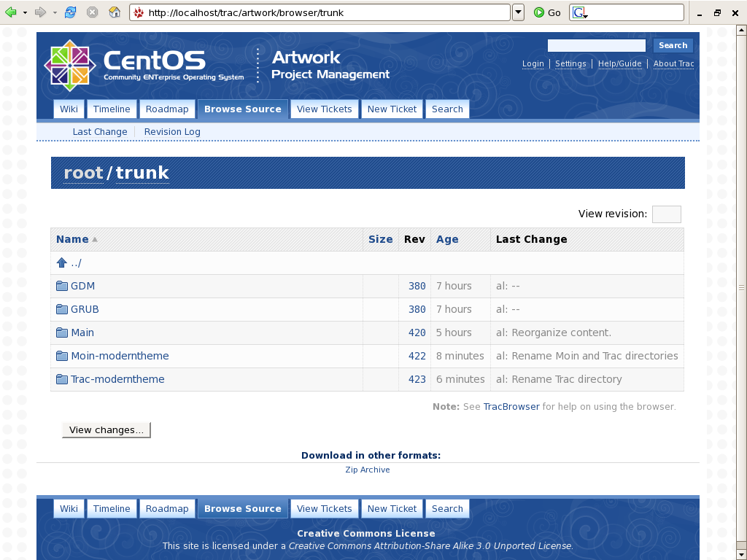Click the sort arrow beside the Name header

tap(95, 239)
